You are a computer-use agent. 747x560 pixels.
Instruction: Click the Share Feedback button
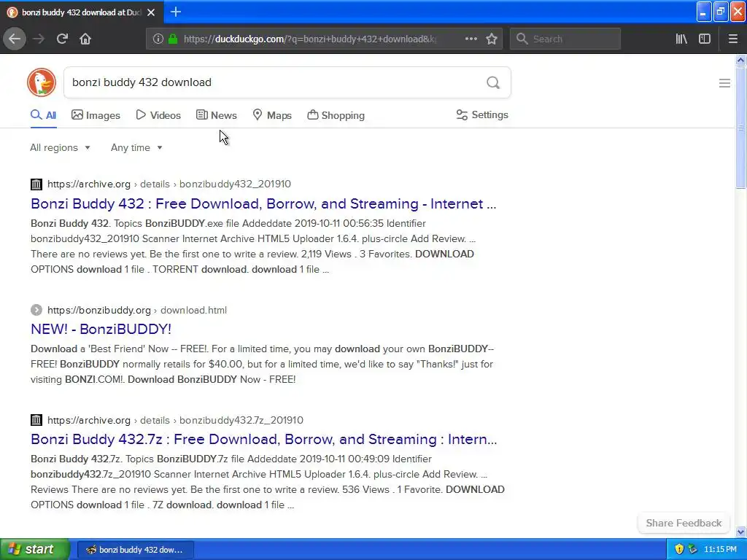[x=684, y=523]
